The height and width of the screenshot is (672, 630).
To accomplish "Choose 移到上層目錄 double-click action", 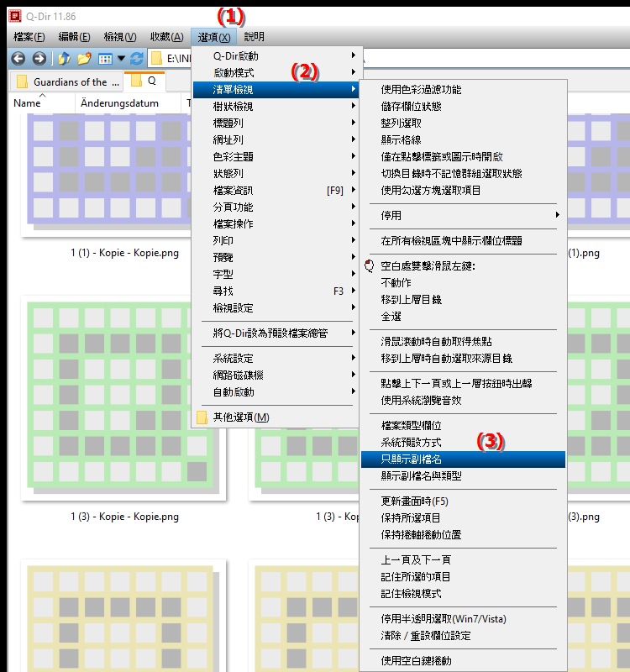I will (464, 300).
